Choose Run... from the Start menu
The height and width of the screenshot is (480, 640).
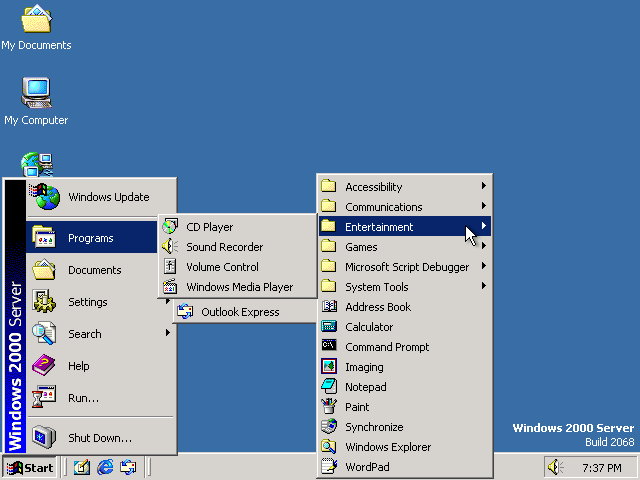(101, 398)
